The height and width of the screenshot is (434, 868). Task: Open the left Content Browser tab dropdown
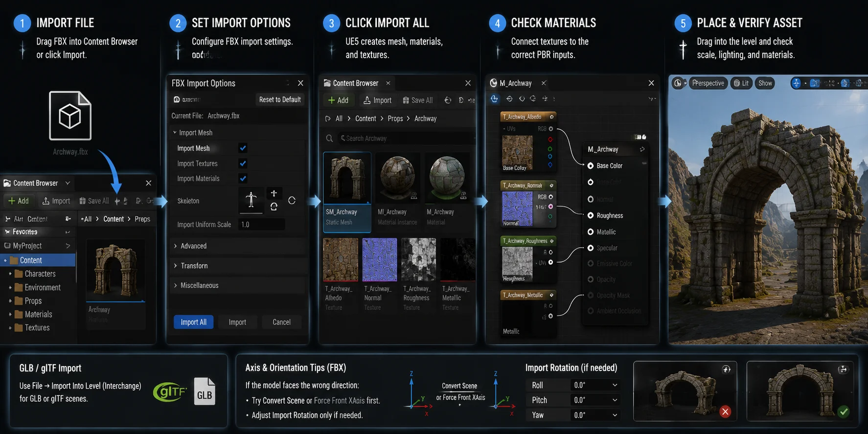(x=68, y=183)
